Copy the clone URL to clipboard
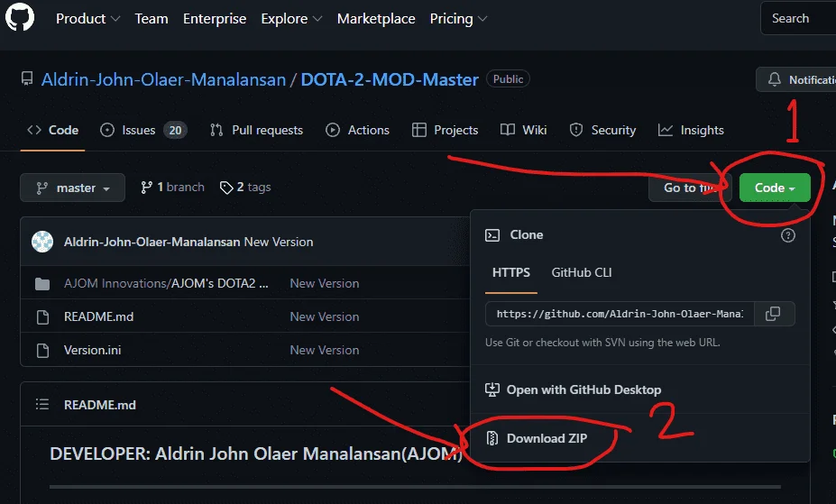 click(x=773, y=314)
